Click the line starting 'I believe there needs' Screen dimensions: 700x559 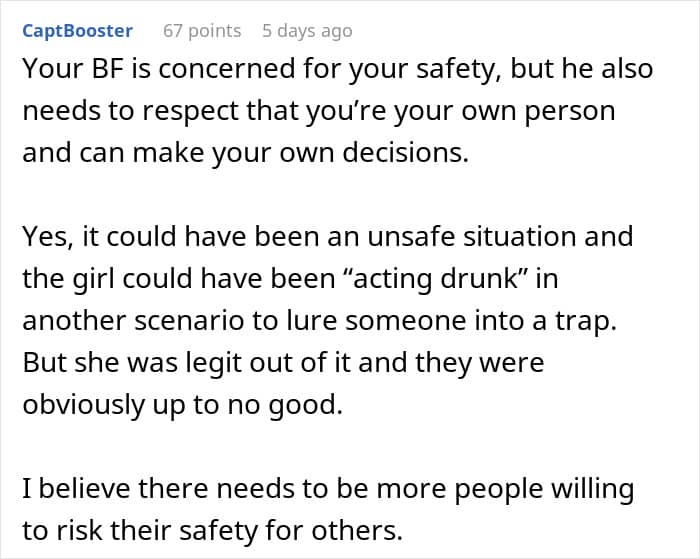click(328, 489)
